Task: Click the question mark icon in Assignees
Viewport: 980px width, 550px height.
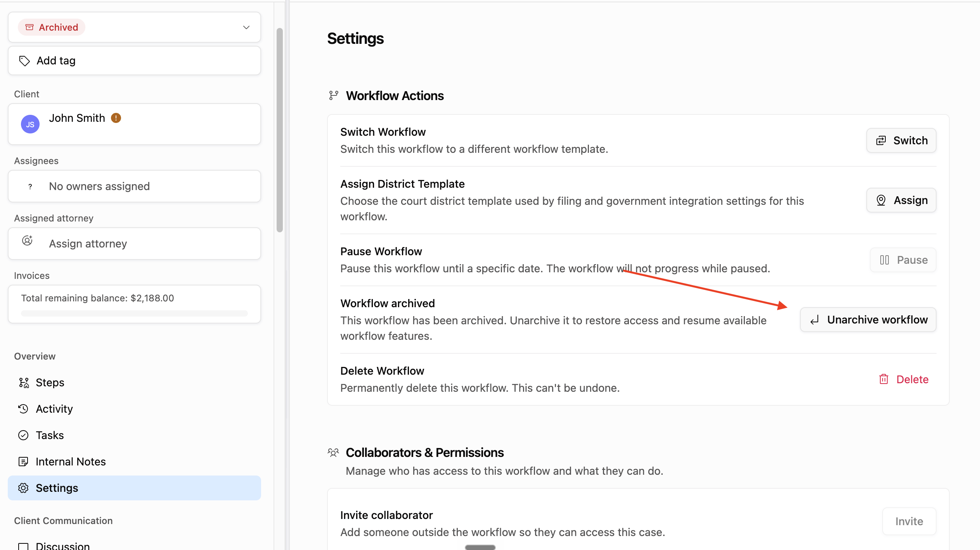Action: coord(30,187)
